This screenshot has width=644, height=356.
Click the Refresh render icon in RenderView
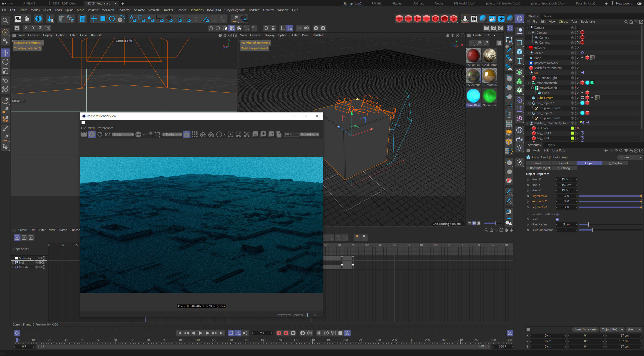[x=100, y=134]
